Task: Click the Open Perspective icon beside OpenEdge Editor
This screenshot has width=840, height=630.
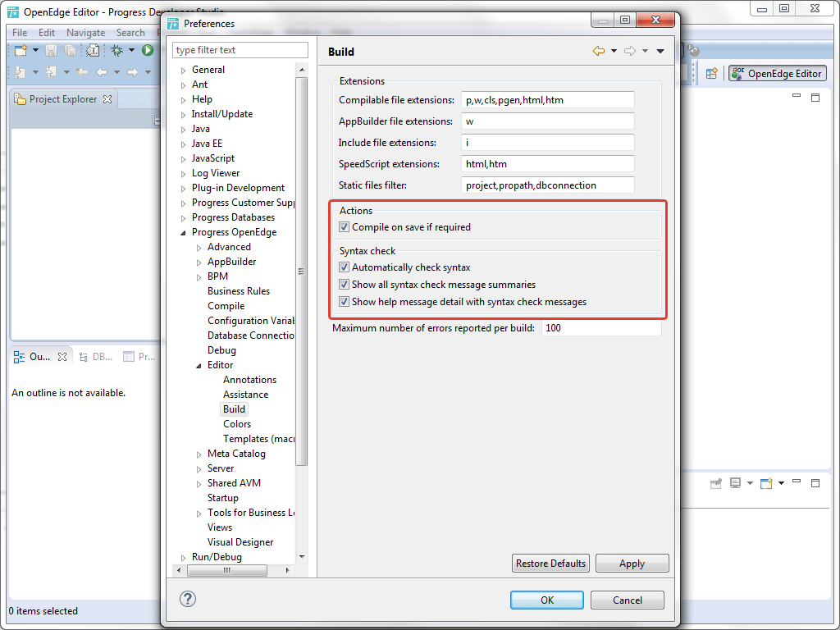Action: (x=711, y=74)
